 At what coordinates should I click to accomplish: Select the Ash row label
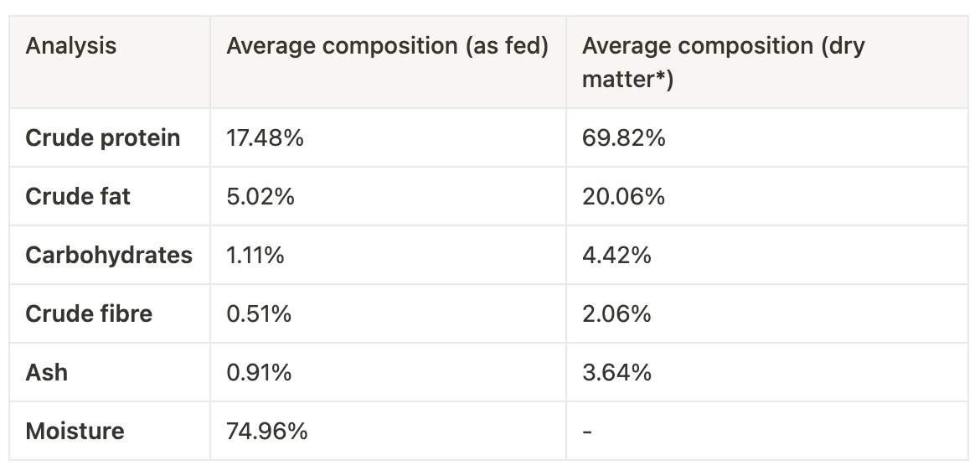click(47, 372)
